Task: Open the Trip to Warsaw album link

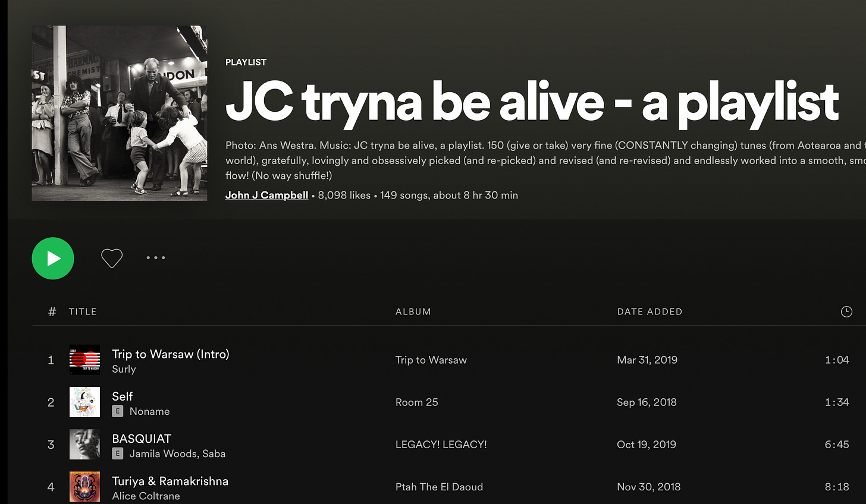Action: coord(431,360)
